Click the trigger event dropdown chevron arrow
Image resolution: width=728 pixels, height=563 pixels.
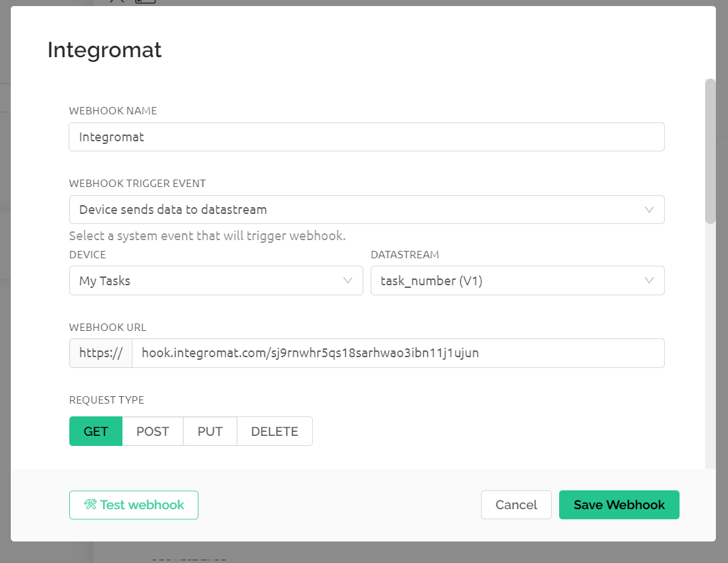tap(649, 210)
